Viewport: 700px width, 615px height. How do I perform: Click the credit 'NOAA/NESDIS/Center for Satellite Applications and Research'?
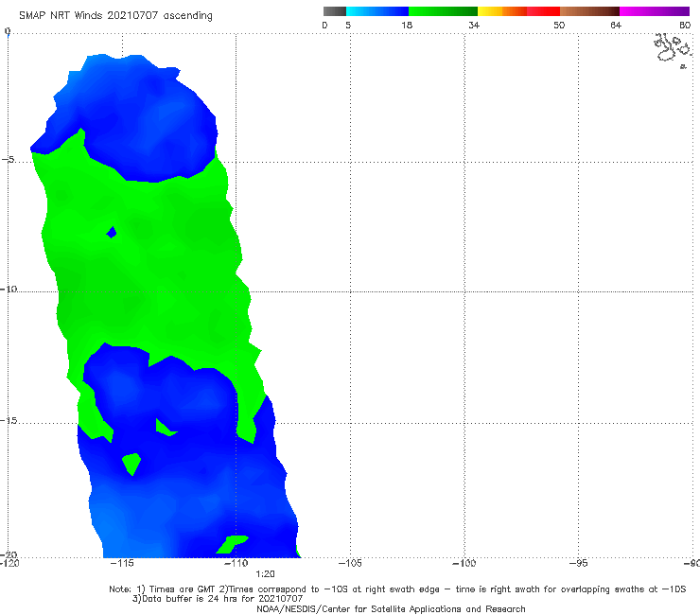391,608
